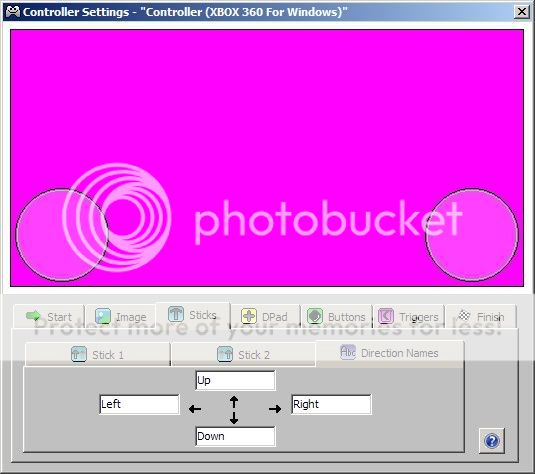
Task: Click the green Buttons tab icon
Action: (315, 316)
